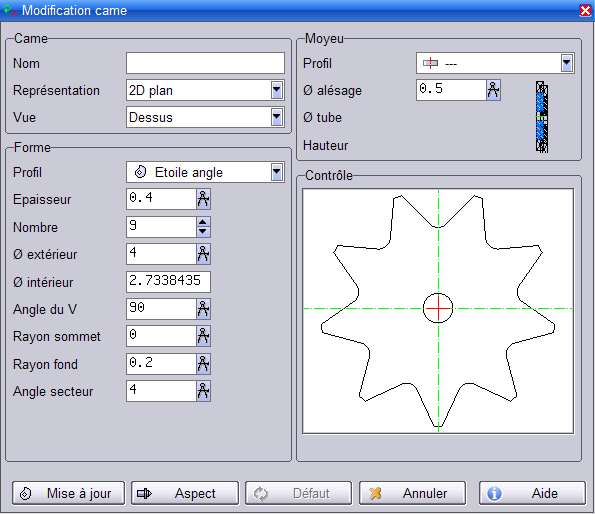Click the compass icon beside Rayon sommet

[x=203, y=336]
